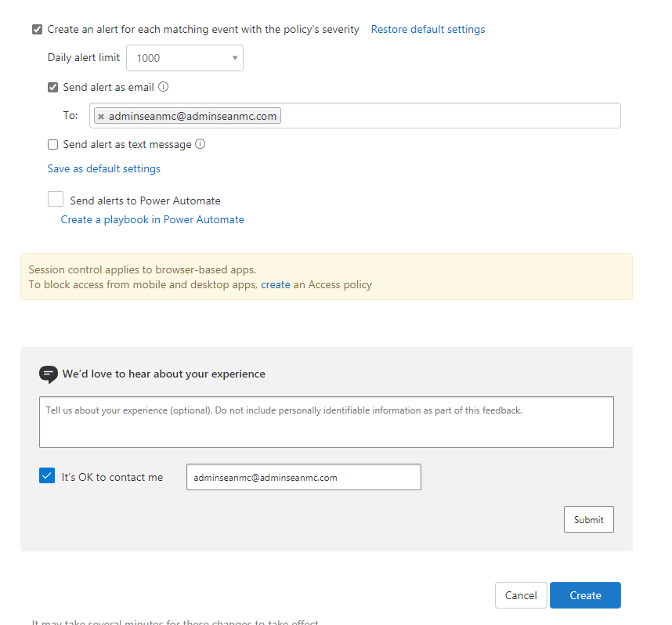The height and width of the screenshot is (625, 672).
Task: Disable the Send alert as email checkbox
Action: [x=52, y=88]
